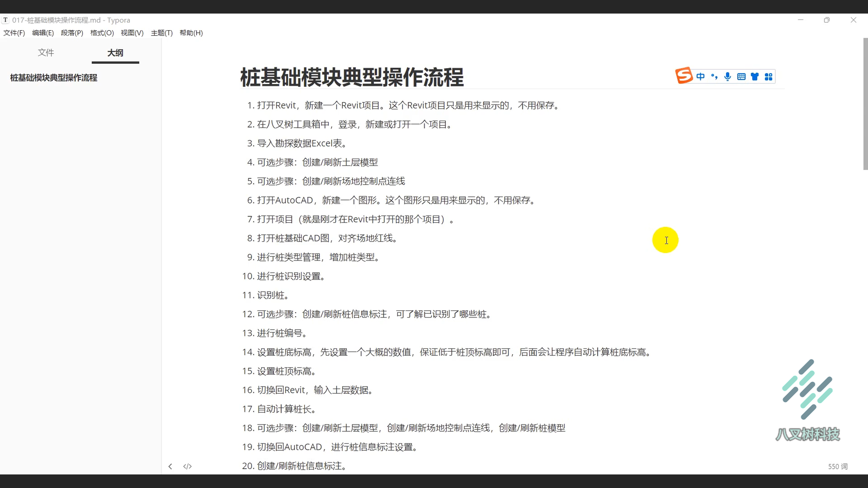The width and height of the screenshot is (868, 488).
Task: Open the Sogou toolbox grid icon
Action: click(769, 77)
